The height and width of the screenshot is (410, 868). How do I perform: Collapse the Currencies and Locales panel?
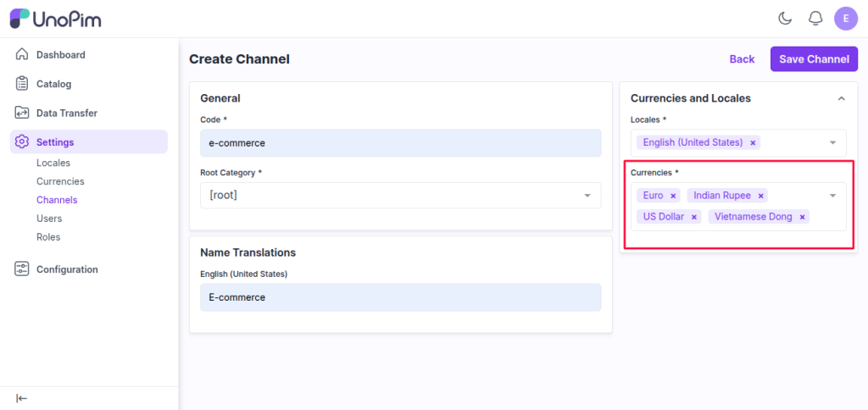click(841, 99)
